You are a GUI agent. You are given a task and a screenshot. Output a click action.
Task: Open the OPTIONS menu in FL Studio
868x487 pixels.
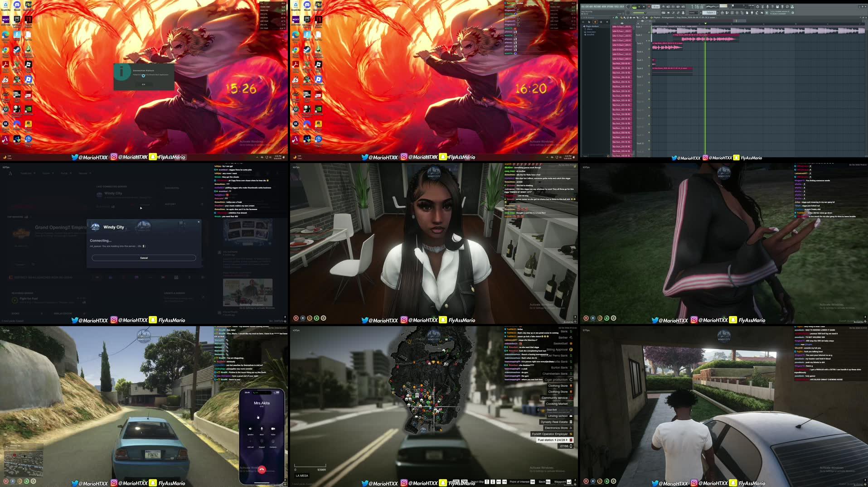(x=611, y=6)
